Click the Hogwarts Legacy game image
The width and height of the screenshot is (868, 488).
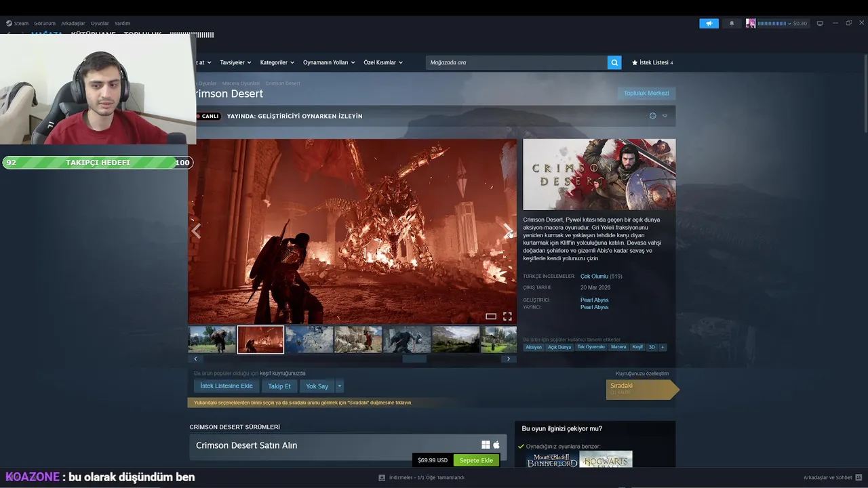pos(606,460)
